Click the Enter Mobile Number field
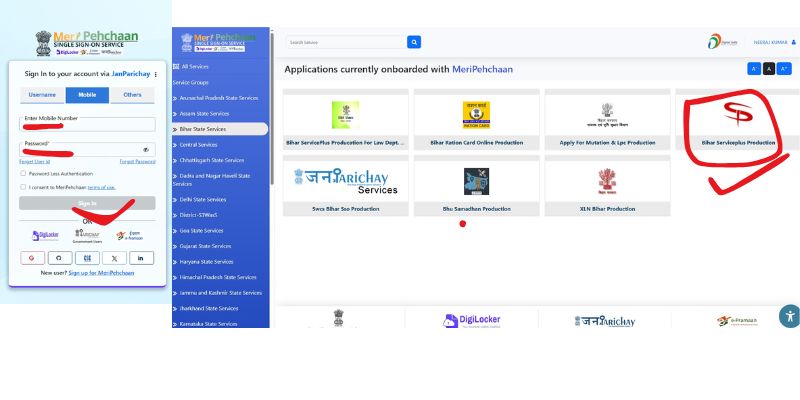Image resolution: width=800 pixels, height=400 pixels. pyautogui.click(x=87, y=124)
